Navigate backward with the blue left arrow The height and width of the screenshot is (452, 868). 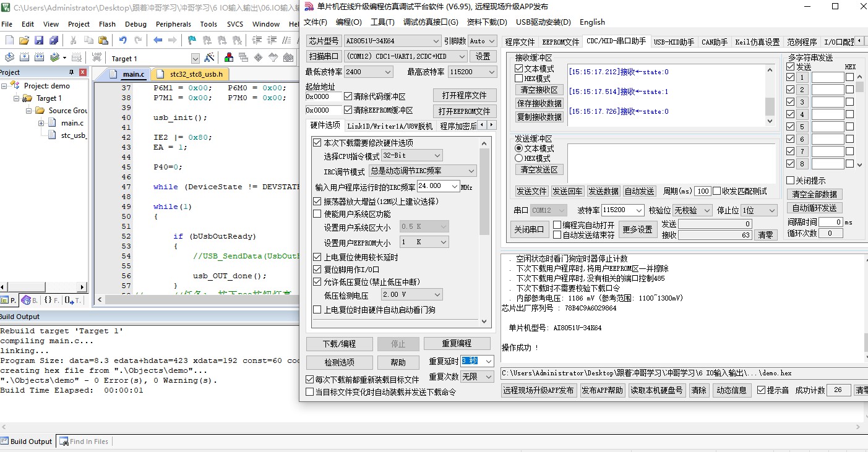(157, 40)
